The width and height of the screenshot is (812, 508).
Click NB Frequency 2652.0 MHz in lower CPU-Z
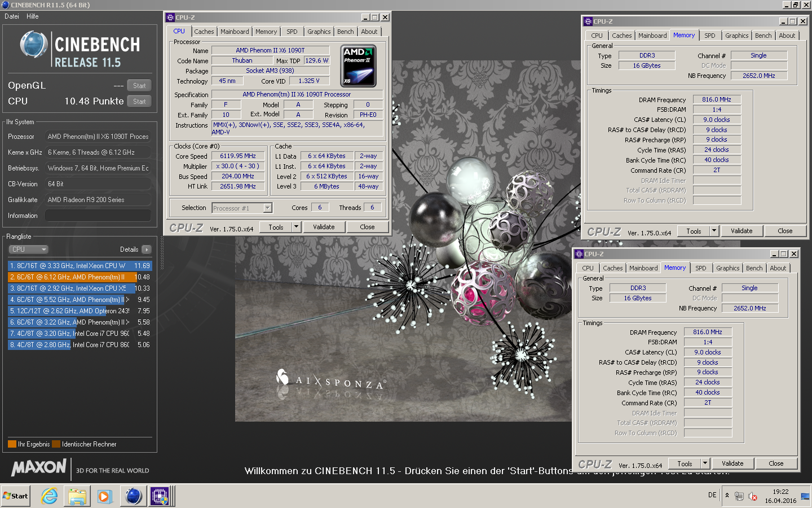pos(750,308)
